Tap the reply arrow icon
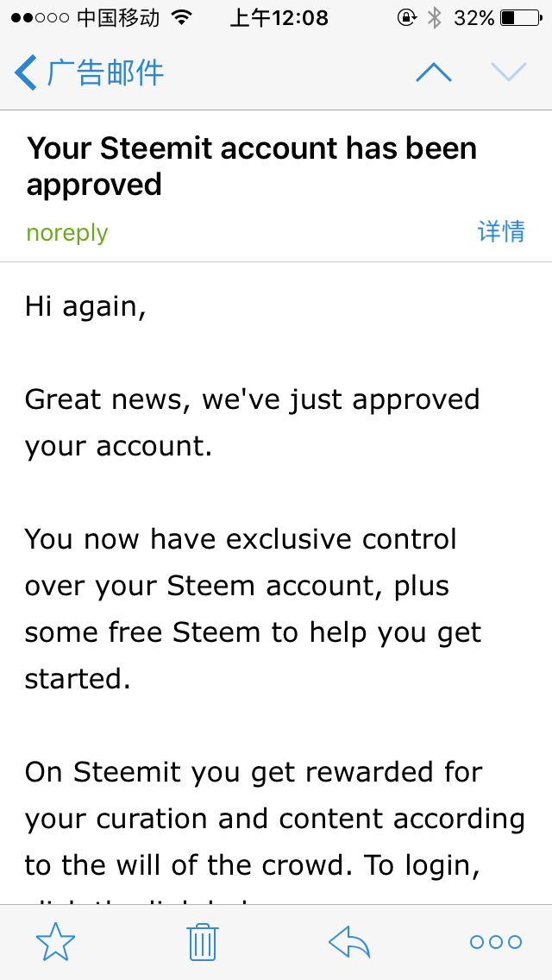Viewport: 552px width, 980px height. point(349,942)
